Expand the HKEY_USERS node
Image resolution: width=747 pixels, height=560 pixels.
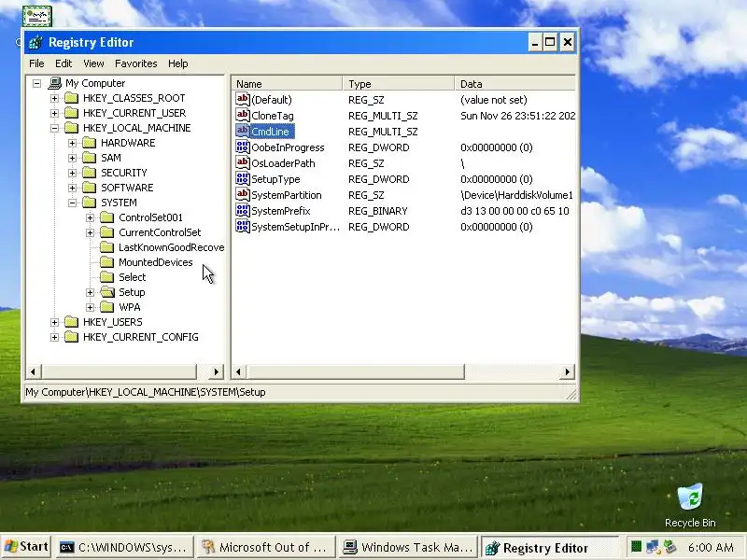pyautogui.click(x=54, y=322)
